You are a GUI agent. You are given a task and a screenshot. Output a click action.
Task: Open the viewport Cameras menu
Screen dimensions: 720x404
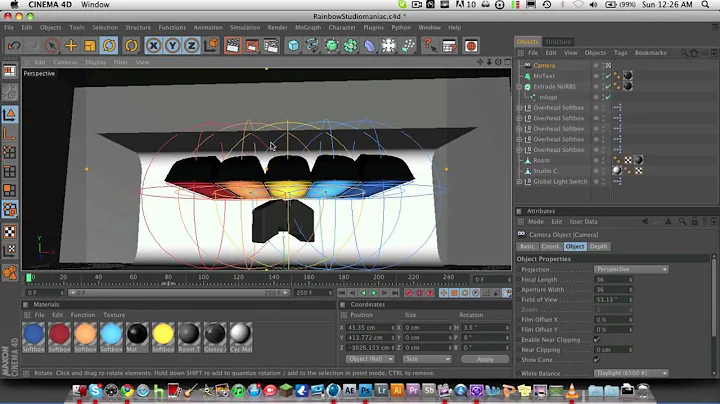click(65, 62)
